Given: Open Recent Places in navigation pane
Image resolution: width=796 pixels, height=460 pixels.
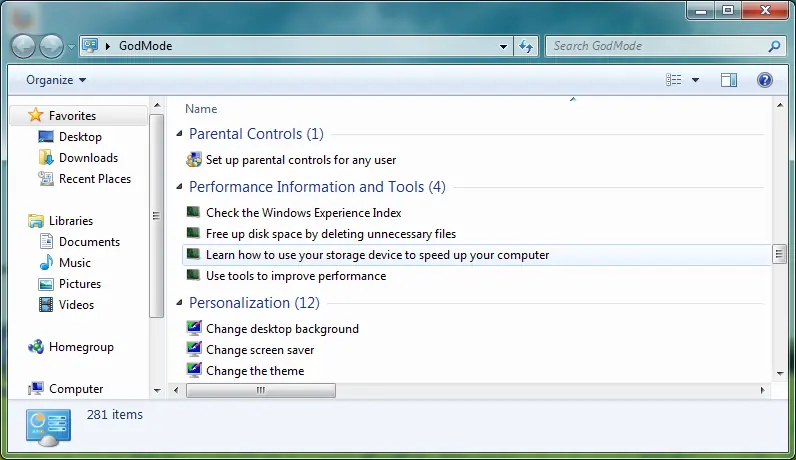Looking at the screenshot, I should pyautogui.click(x=95, y=179).
